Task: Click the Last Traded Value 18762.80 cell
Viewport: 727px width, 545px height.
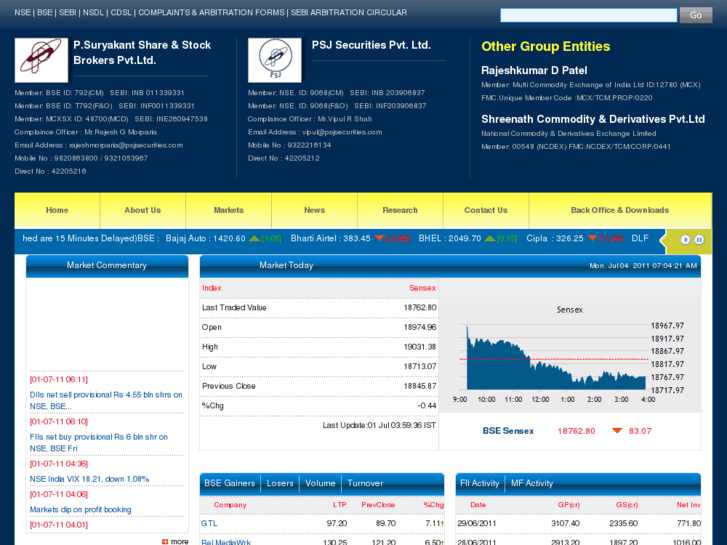Action: click(420, 308)
